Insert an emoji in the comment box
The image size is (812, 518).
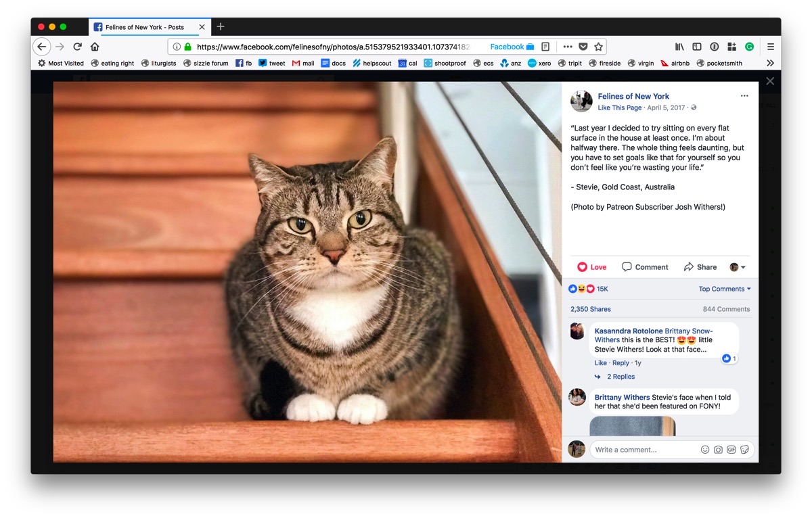pyautogui.click(x=705, y=450)
